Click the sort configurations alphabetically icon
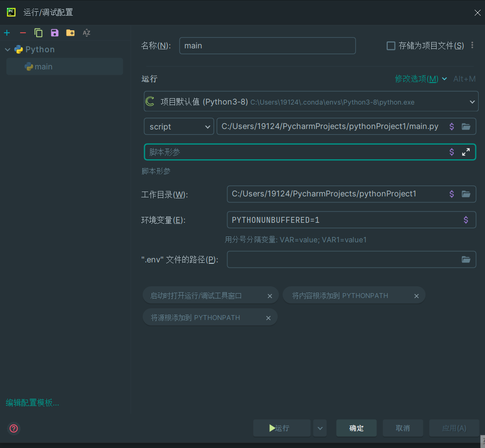Image resolution: width=485 pixels, height=448 pixels. click(87, 33)
